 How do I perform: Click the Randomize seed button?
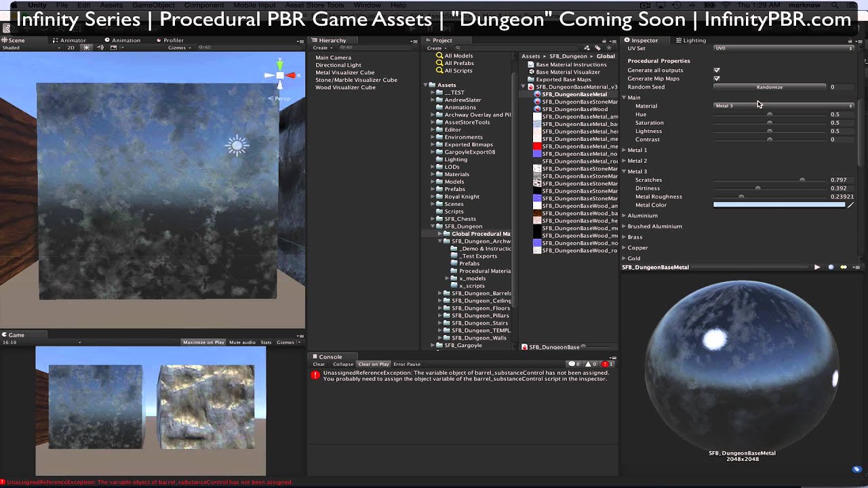pos(770,87)
